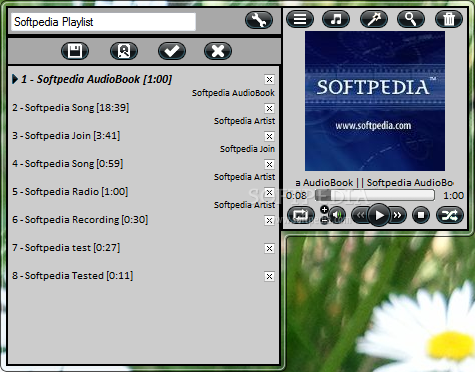Click the now-playing arrow beside track 1

click(x=15, y=79)
